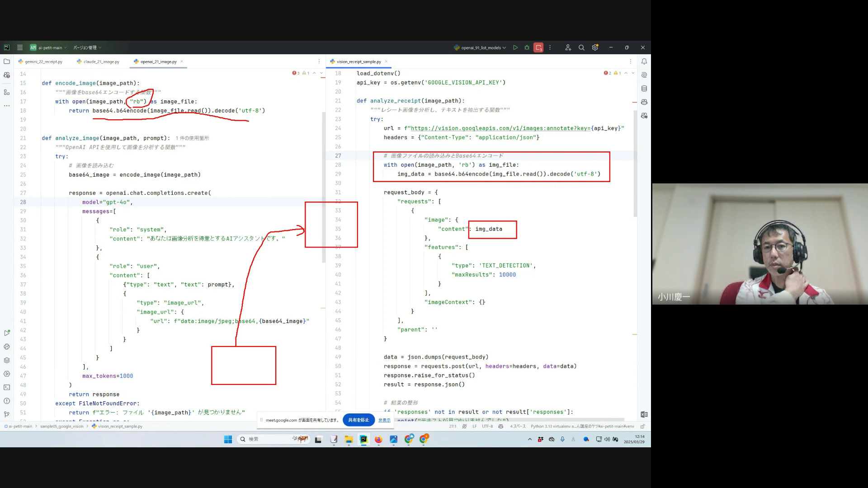The image size is (868, 488).
Task: Toggle the main menu hamburger button
Action: click(20, 47)
